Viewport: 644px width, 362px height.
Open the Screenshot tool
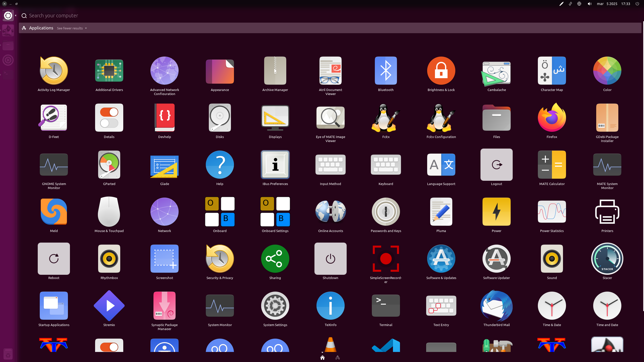tap(164, 259)
